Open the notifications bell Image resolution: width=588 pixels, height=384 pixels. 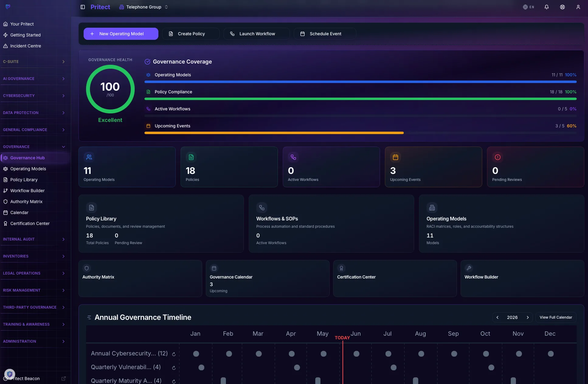click(547, 7)
